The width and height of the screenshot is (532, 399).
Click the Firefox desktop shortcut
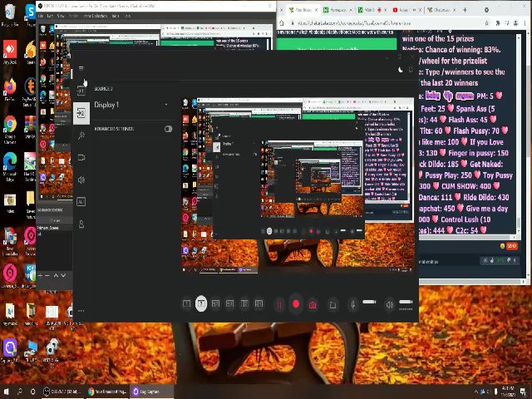(10, 86)
